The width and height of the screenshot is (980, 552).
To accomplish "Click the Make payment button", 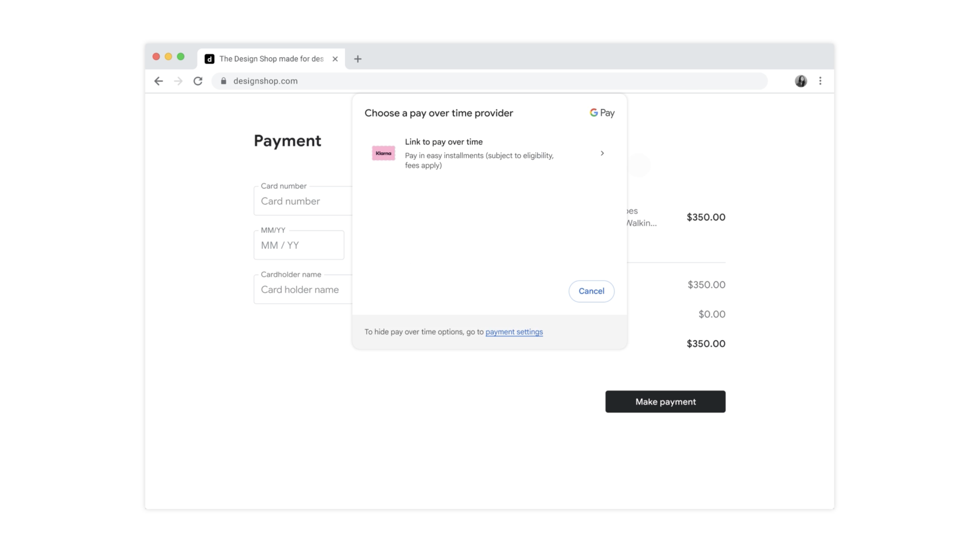I will (x=665, y=401).
